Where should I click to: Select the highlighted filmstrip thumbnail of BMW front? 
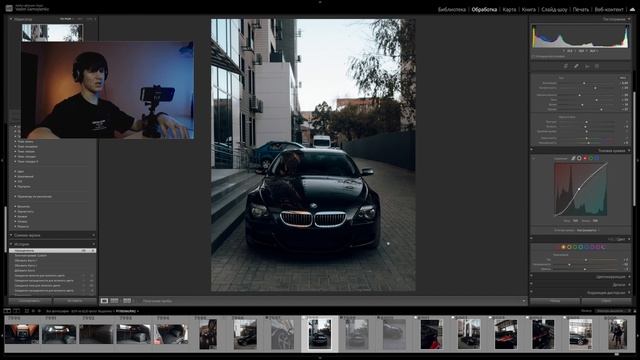320,334
